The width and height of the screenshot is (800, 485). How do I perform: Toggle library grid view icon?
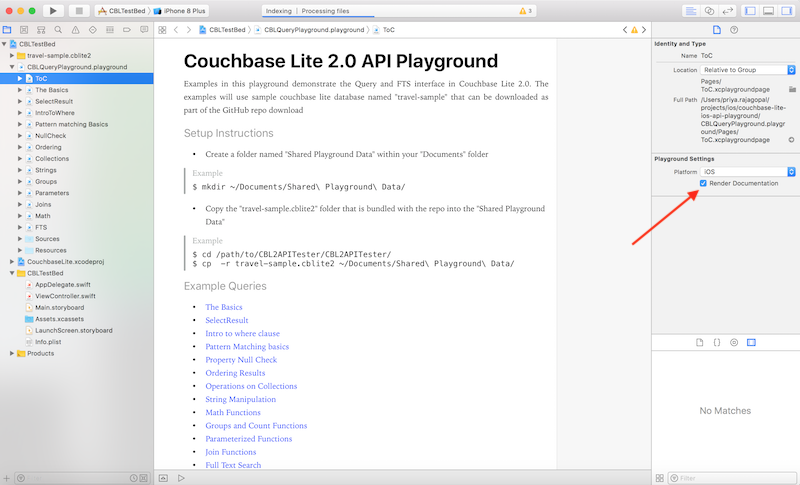tap(660, 478)
